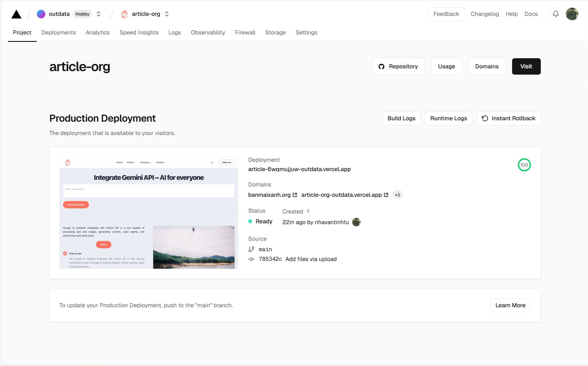Click the article-org project icon in breadcrumb
Viewport: 588px width, 366px height.
pos(124,14)
